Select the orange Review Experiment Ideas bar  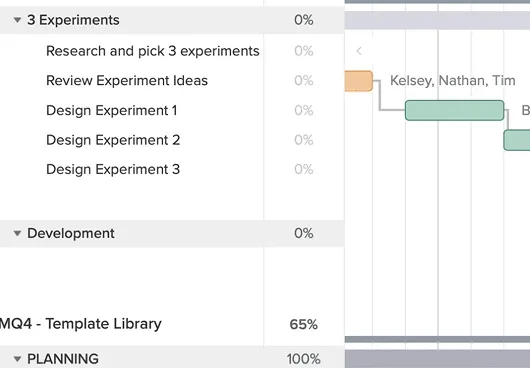click(x=359, y=81)
